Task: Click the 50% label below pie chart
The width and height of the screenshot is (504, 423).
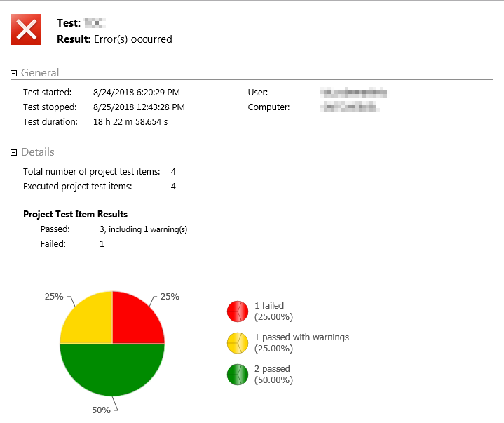Action: point(101,410)
